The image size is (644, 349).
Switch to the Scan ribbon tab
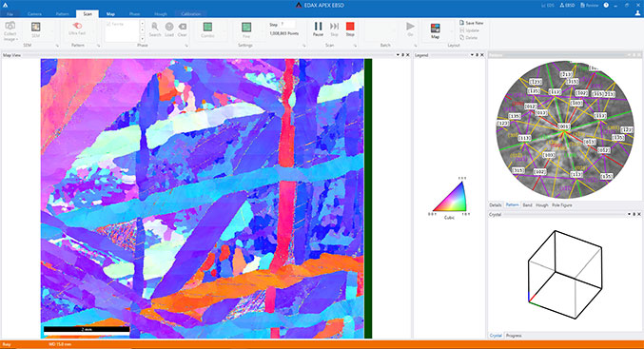88,14
